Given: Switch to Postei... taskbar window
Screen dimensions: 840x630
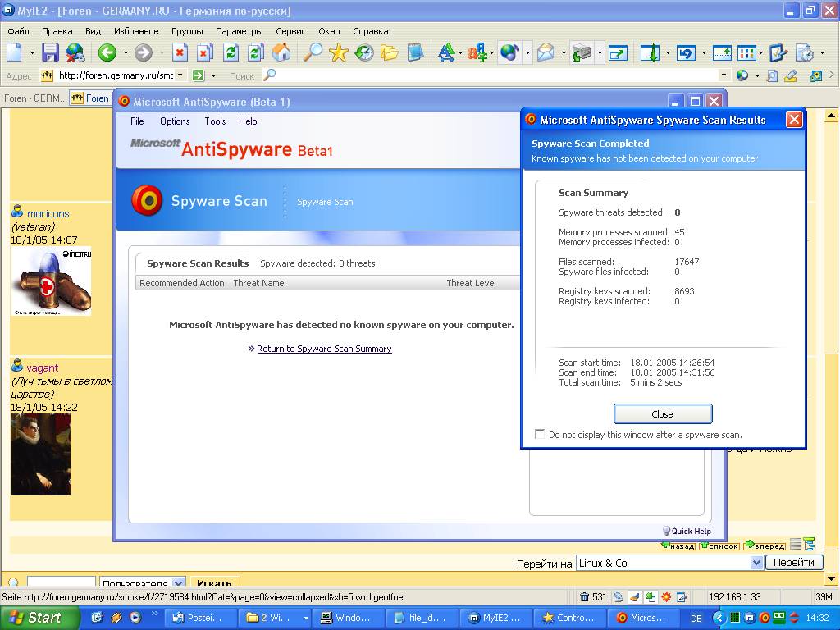Looking at the screenshot, I should point(199,618).
